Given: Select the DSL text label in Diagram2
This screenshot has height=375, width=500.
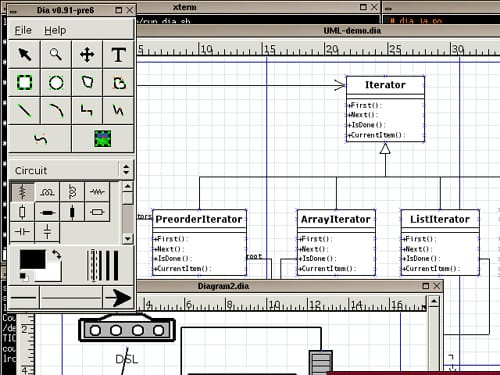Looking at the screenshot, I should pyautogui.click(x=127, y=359).
